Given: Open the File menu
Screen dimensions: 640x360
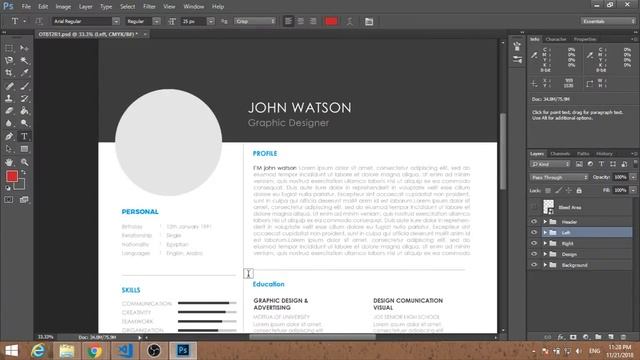Looking at the screenshot, I should pyautogui.click(x=26, y=7).
